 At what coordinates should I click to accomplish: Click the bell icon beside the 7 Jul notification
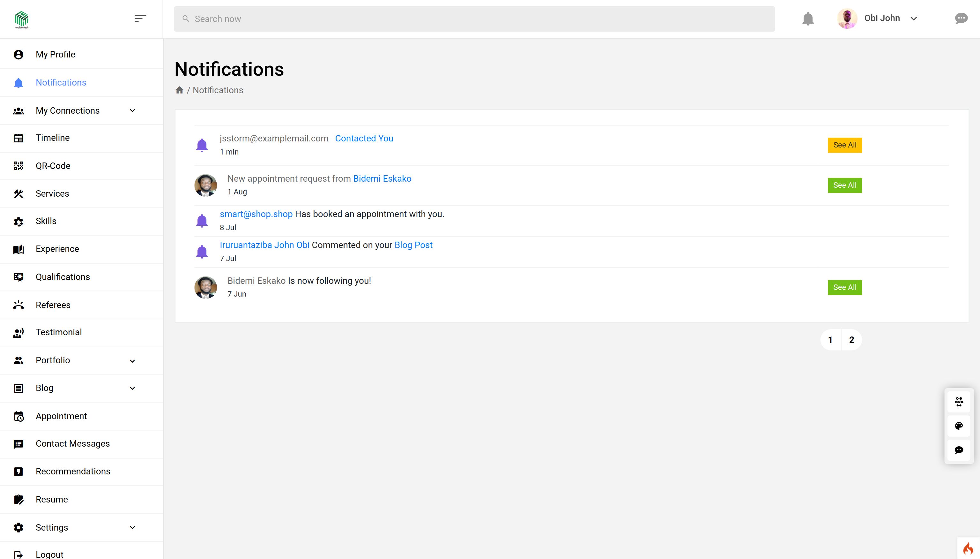202,252
